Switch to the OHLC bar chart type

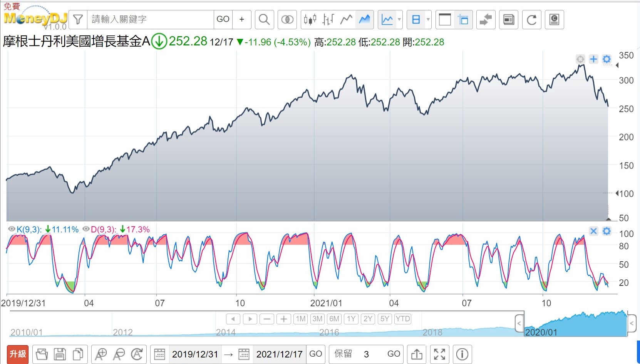coord(328,19)
